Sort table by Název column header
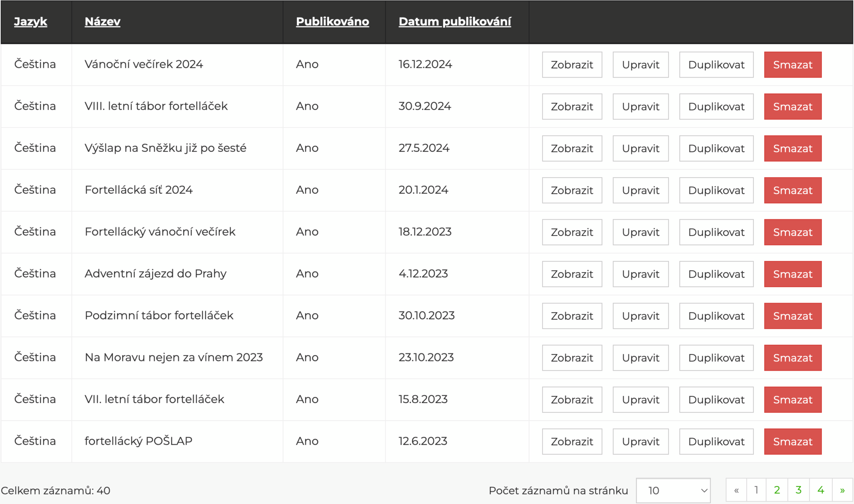 point(103,22)
